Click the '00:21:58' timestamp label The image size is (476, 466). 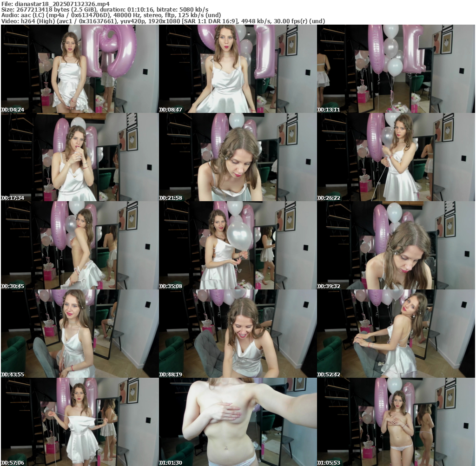171,198
